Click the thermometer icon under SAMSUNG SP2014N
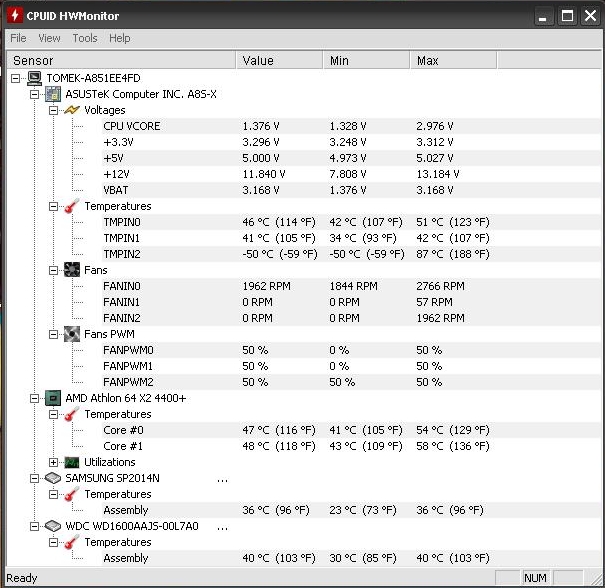 pyautogui.click(x=72, y=494)
